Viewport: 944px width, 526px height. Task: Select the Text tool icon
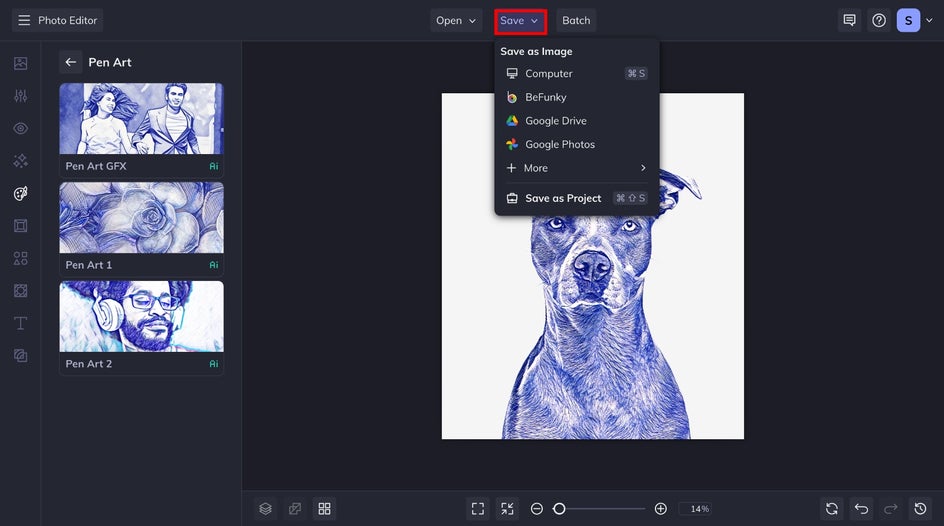pyautogui.click(x=20, y=323)
